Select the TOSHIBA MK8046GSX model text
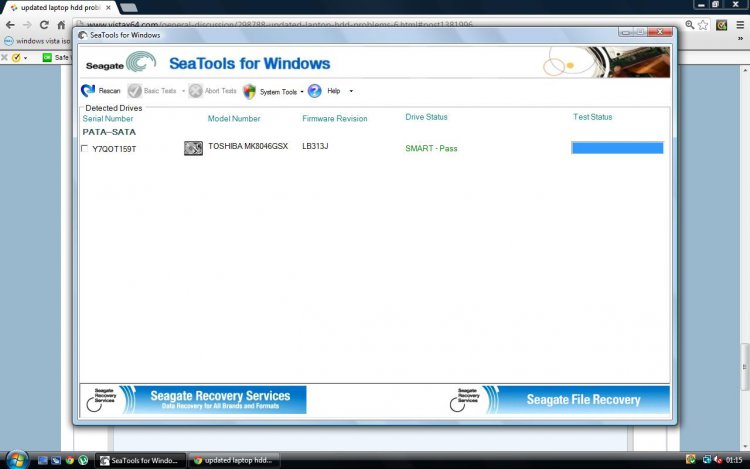Image resolution: width=750 pixels, height=469 pixels. click(x=248, y=146)
